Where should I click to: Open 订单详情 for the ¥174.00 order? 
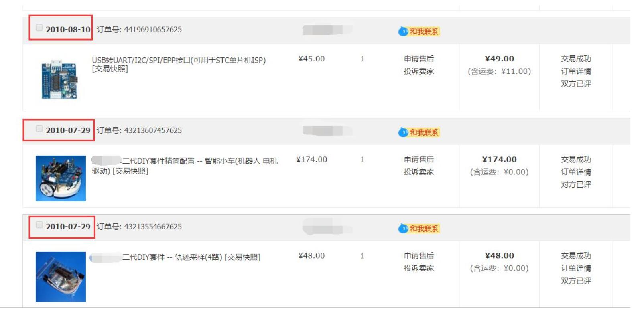576,172
